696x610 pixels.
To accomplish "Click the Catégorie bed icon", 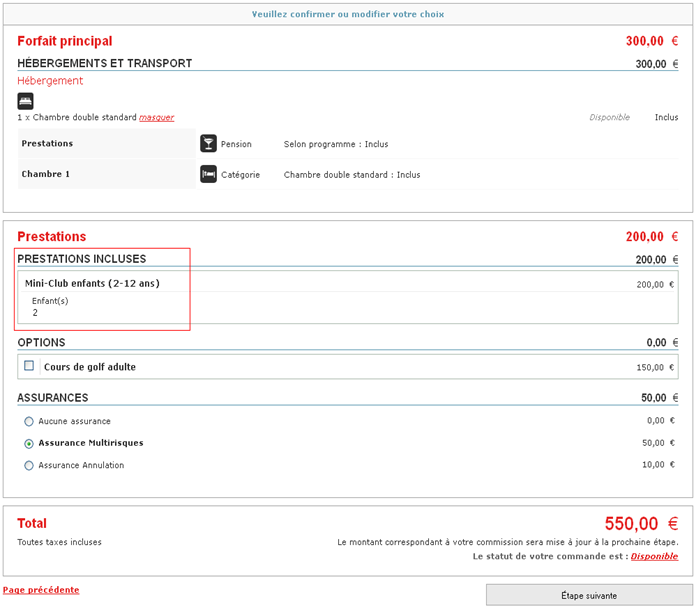I will [x=208, y=174].
